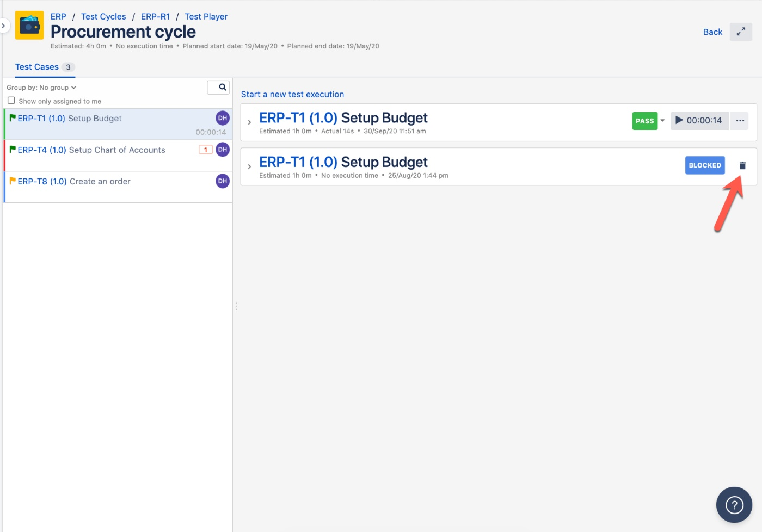Open the help question mark button

click(734, 505)
